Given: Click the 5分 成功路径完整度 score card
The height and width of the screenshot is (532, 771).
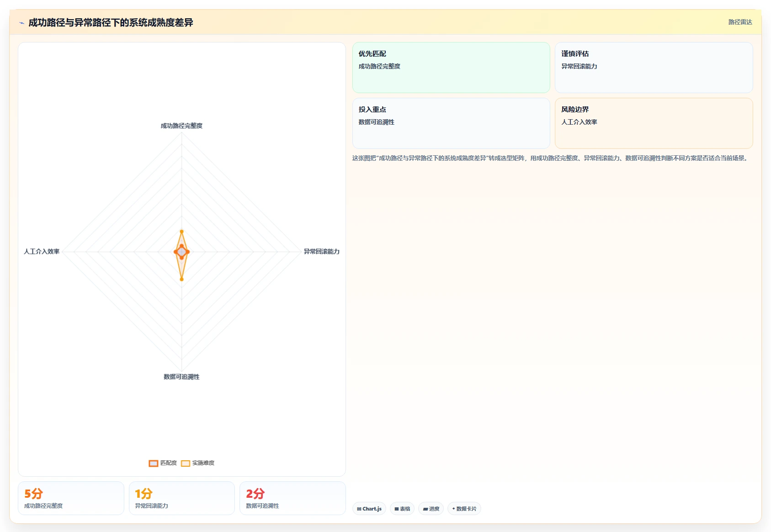Looking at the screenshot, I should (71, 498).
